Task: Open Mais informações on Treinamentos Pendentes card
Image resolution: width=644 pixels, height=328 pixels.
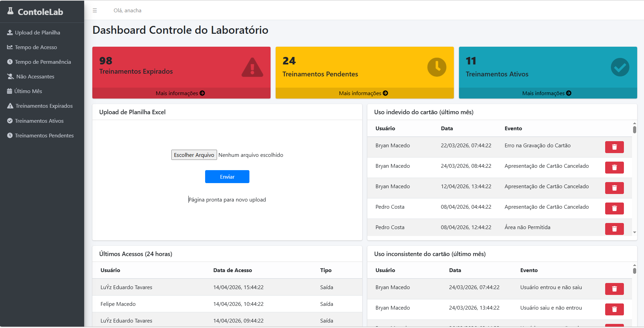Action: pos(363,93)
